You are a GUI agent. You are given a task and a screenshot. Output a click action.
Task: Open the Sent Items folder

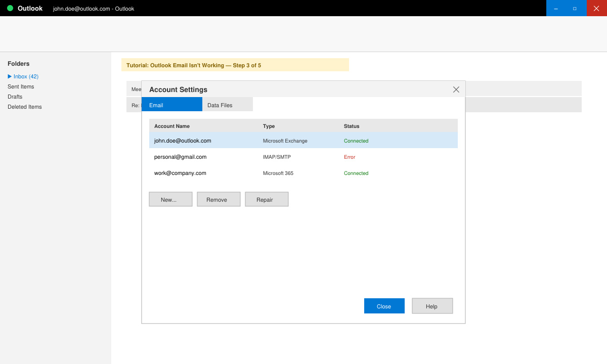21,86
